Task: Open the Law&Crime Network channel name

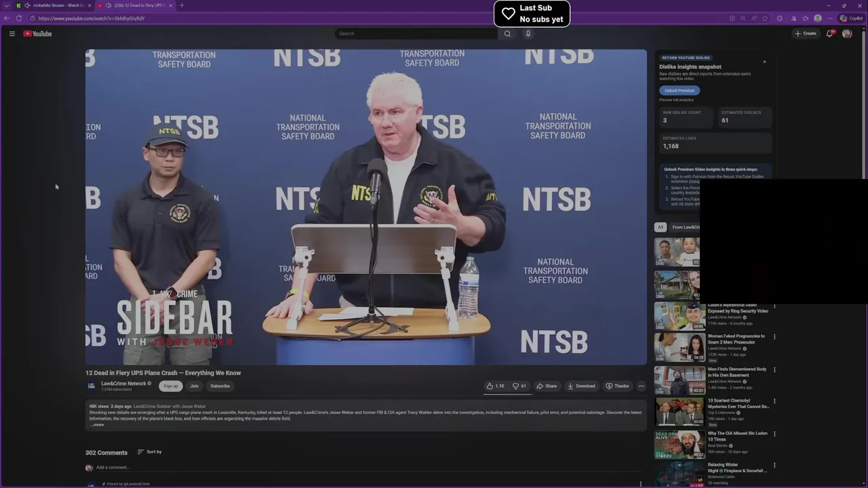Action: (x=124, y=384)
